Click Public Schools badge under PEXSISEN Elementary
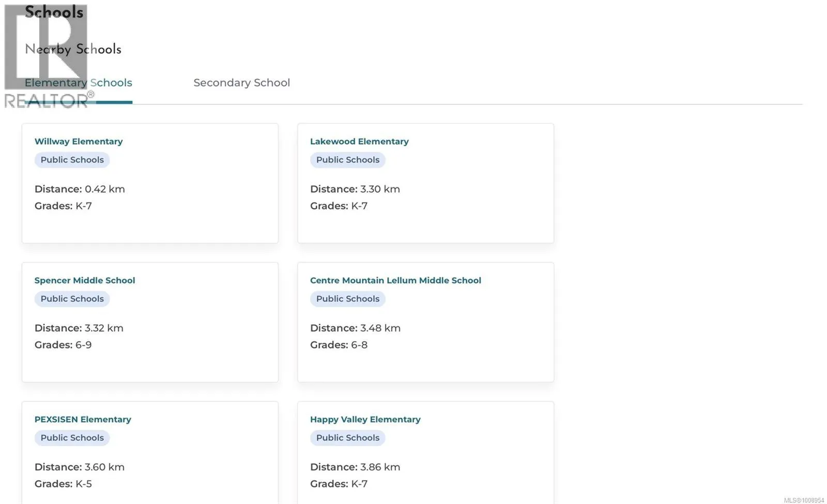 tap(72, 438)
